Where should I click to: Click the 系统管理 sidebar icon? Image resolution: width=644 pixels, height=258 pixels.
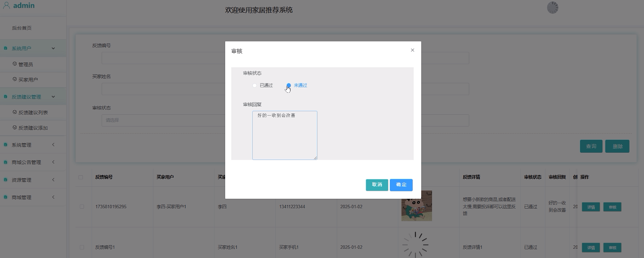(6, 145)
